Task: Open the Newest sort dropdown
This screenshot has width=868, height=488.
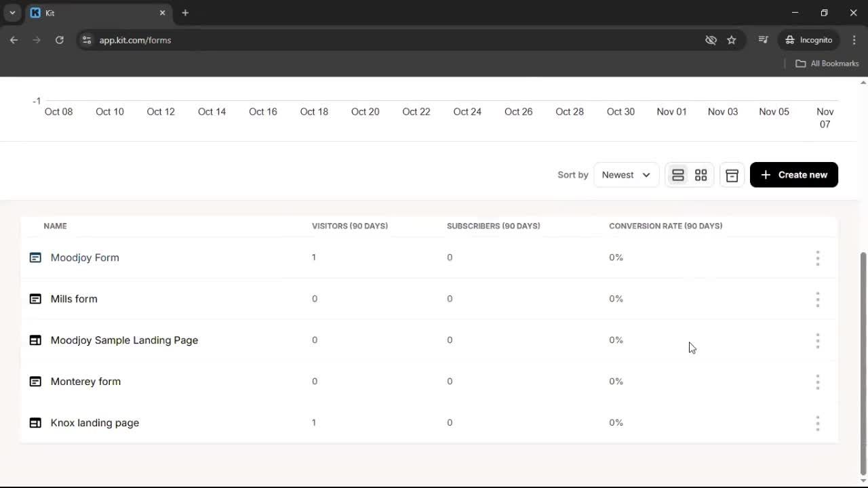Action: (625, 175)
